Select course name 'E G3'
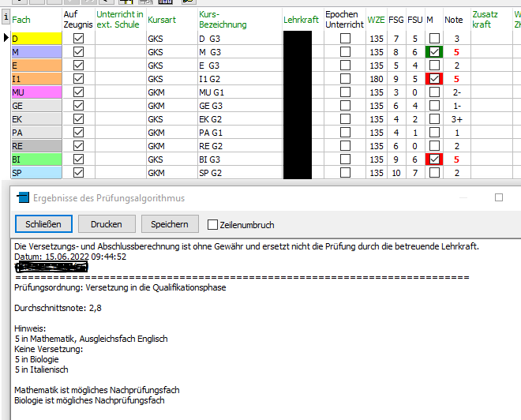This screenshot has width=521, height=420. tap(209, 66)
